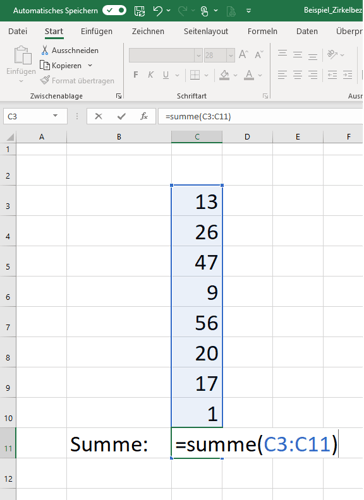The width and height of the screenshot is (364, 500).
Task: Click the align right icon
Action: [312, 75]
